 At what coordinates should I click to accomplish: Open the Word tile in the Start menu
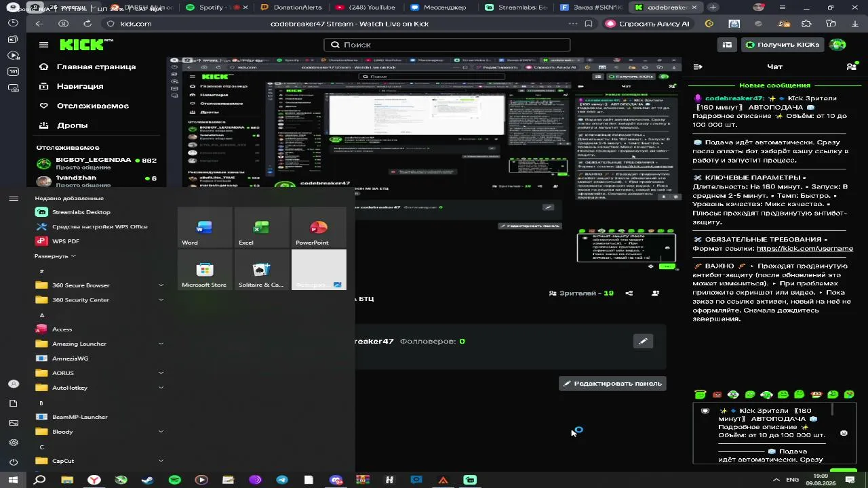[204, 228]
